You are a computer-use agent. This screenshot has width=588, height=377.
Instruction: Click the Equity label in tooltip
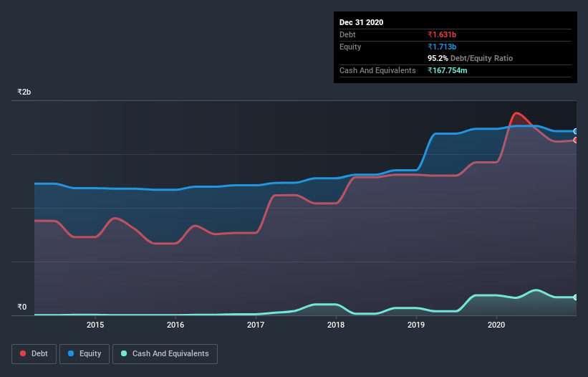[x=350, y=47]
